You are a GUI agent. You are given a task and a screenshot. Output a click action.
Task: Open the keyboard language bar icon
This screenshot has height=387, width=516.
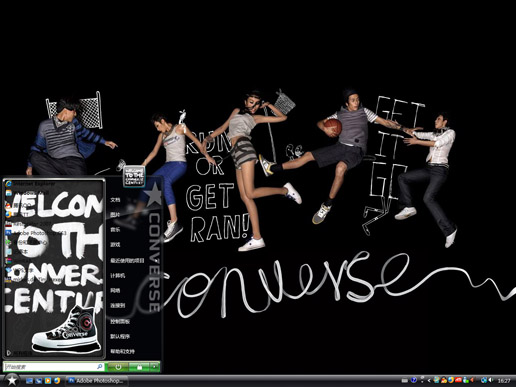[404, 380]
